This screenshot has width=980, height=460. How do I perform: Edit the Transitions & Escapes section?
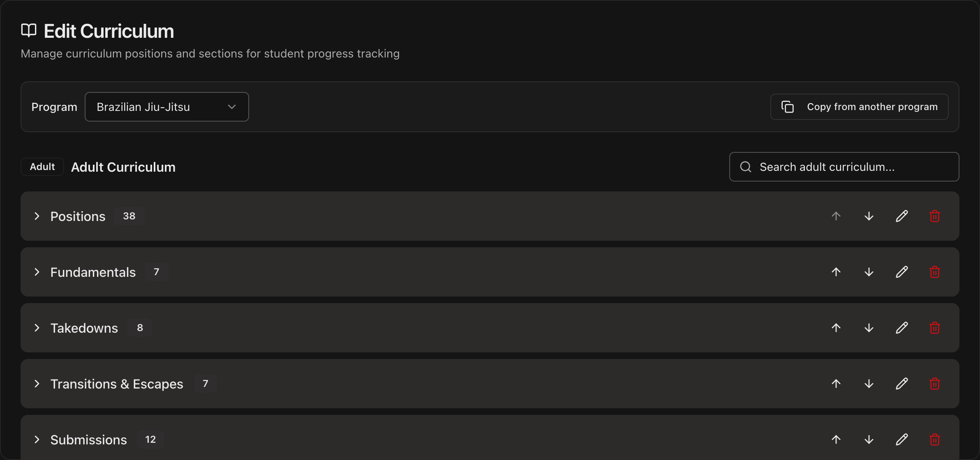pyautogui.click(x=902, y=384)
